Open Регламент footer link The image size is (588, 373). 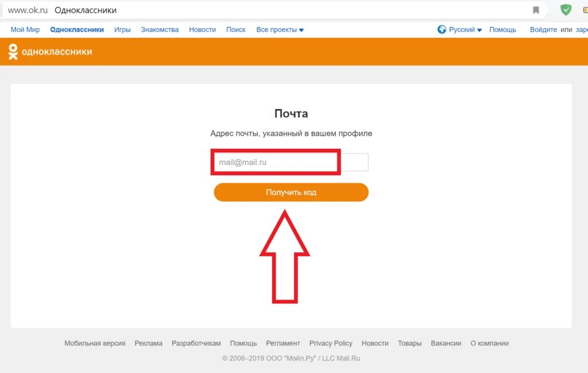coord(283,343)
